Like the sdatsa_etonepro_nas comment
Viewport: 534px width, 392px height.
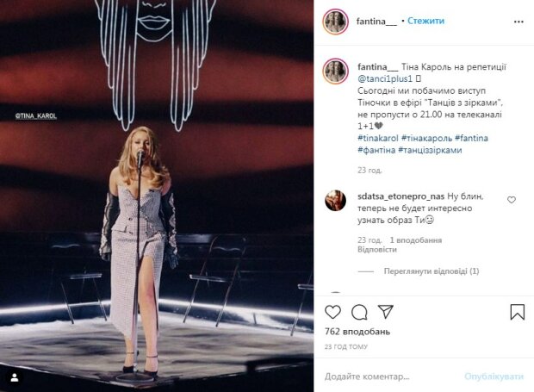click(x=512, y=200)
